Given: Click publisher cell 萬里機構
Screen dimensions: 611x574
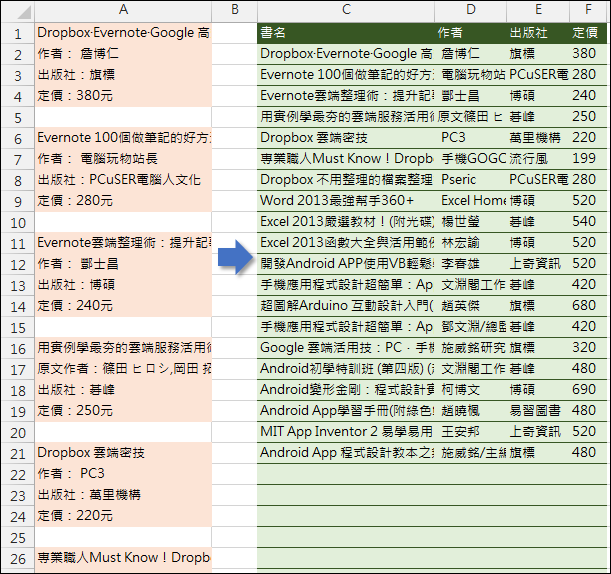Looking at the screenshot, I should (538, 138).
